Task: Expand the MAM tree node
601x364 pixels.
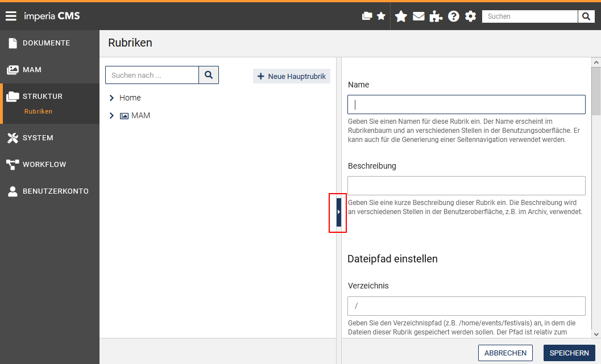Action: (x=111, y=116)
